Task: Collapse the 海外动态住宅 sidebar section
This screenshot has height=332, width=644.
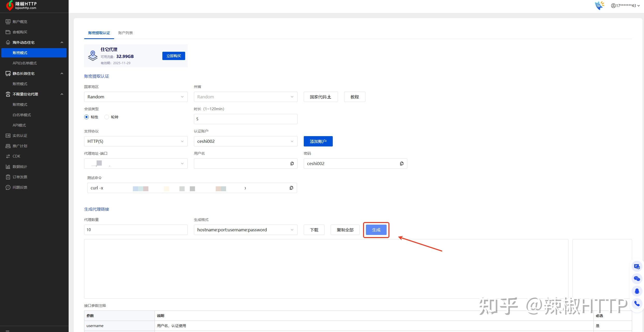Action: [x=62, y=42]
